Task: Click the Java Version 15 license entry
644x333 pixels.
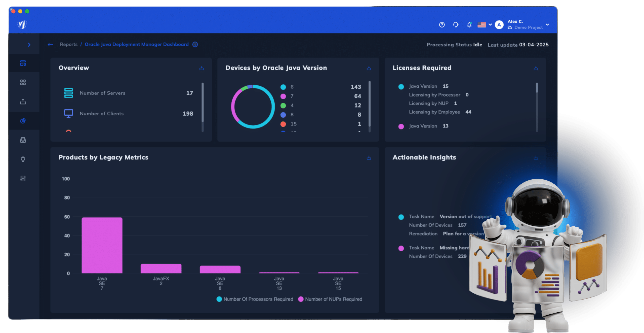Action: [x=429, y=86]
